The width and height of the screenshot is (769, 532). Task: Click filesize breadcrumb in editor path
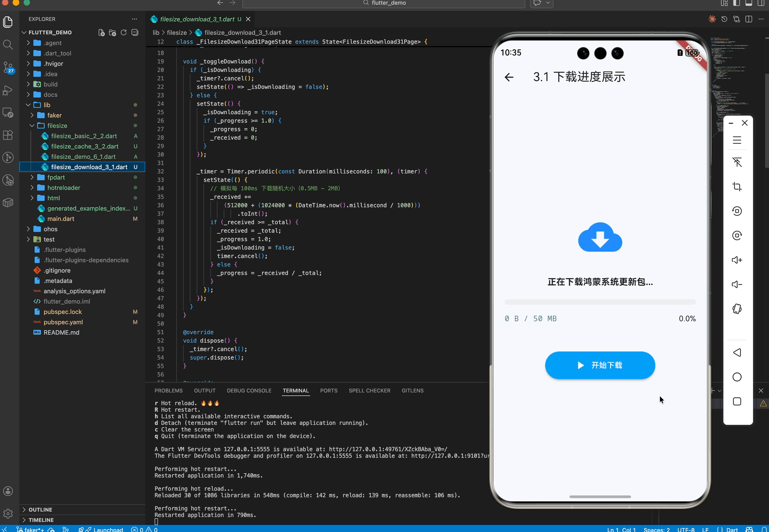tap(177, 32)
